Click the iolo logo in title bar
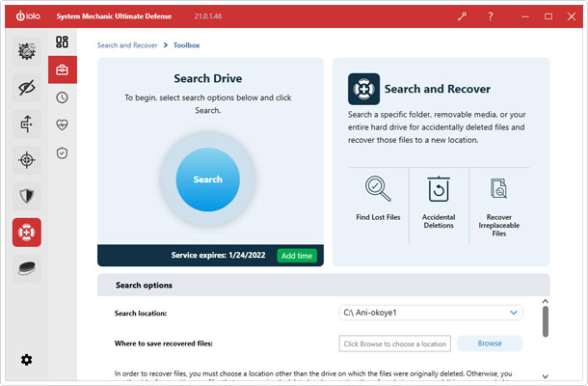 pos(28,16)
